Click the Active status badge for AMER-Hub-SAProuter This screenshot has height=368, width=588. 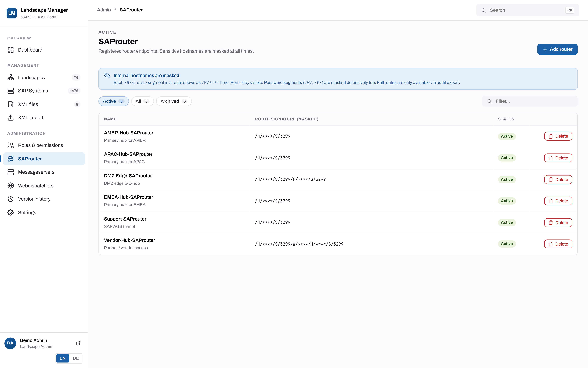[x=507, y=136]
